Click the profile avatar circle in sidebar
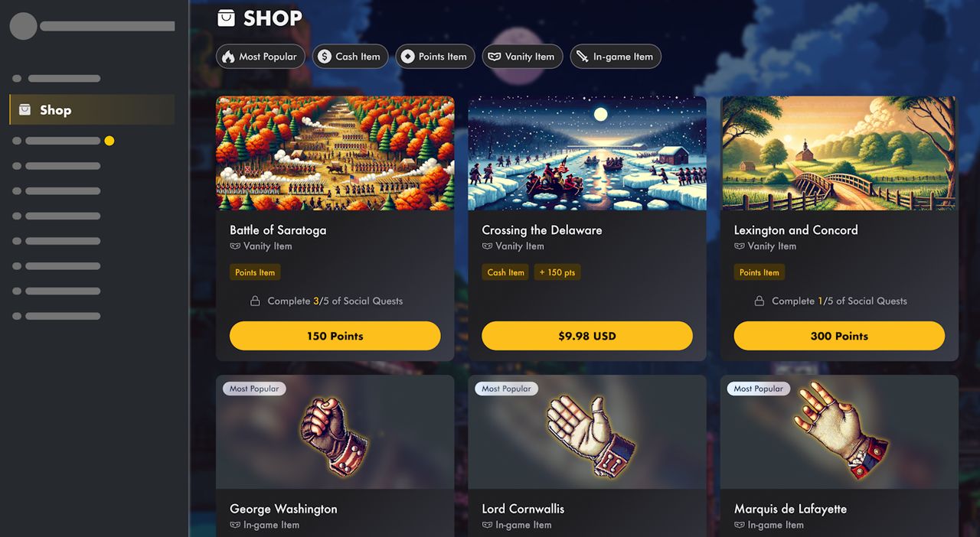Image resolution: width=980 pixels, height=537 pixels. click(x=24, y=26)
